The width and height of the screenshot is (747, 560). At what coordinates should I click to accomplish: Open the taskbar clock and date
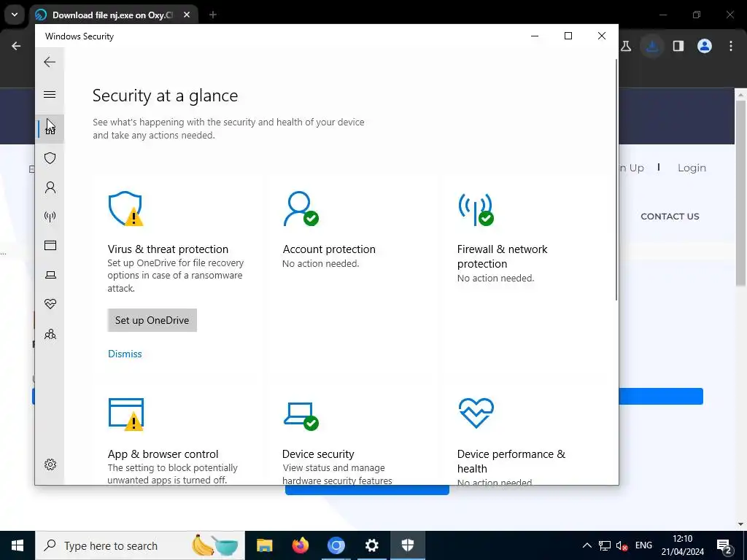[682, 545]
